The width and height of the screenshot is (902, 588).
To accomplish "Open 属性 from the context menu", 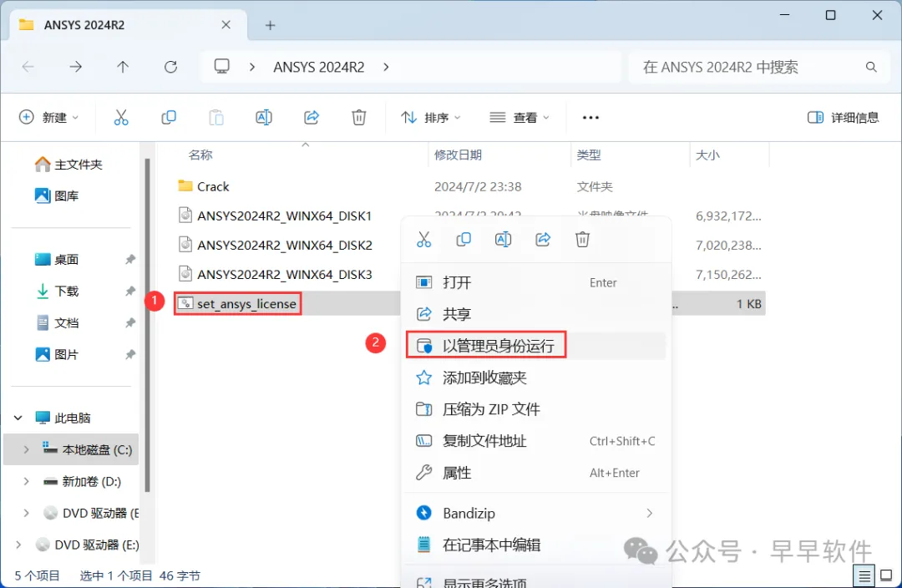I will point(536,473).
